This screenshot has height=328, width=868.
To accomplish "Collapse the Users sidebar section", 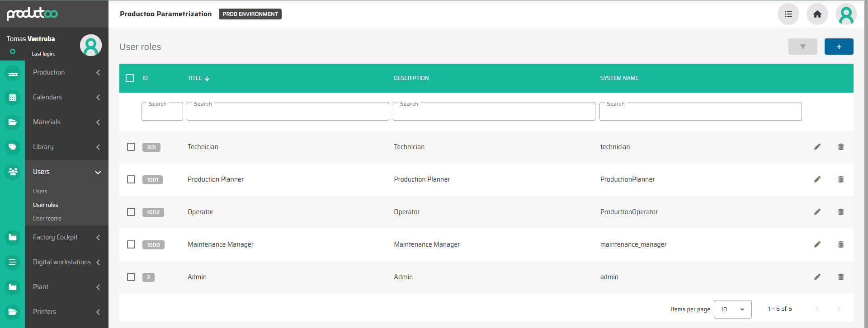I will [66, 172].
